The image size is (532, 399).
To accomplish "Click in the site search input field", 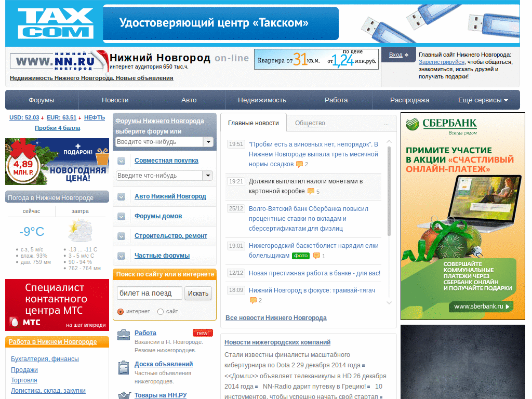I will [150, 293].
